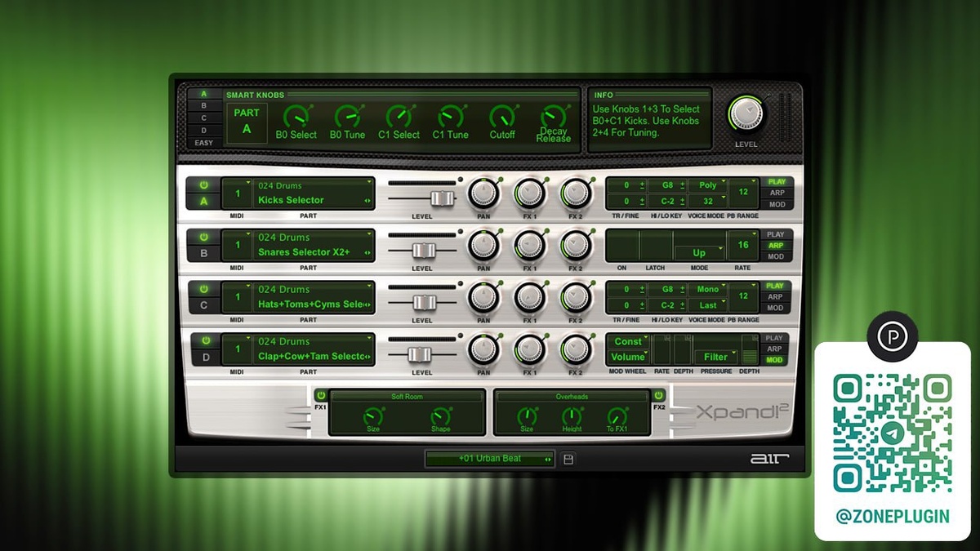Select smart knobs tab C
Image resolution: width=980 pixels, height=551 pixels.
point(203,118)
